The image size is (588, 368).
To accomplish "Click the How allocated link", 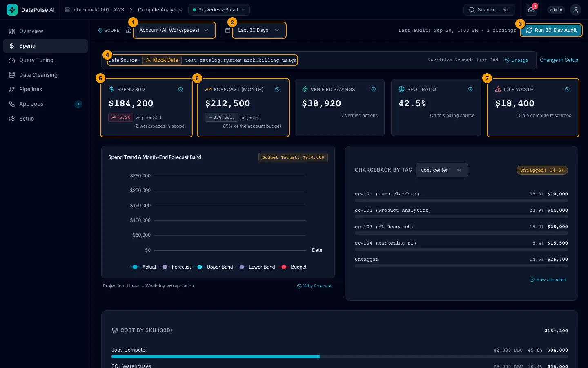I will pyautogui.click(x=548, y=280).
